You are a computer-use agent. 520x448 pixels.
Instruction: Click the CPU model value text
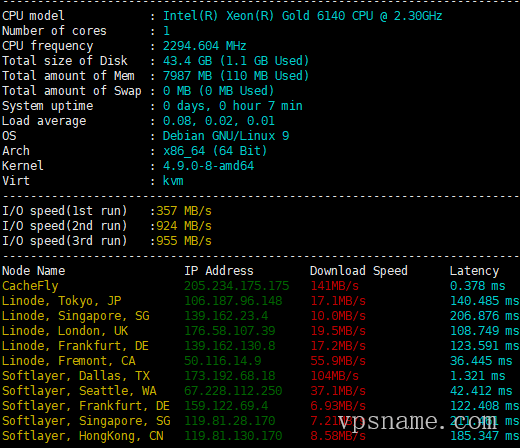[302, 16]
